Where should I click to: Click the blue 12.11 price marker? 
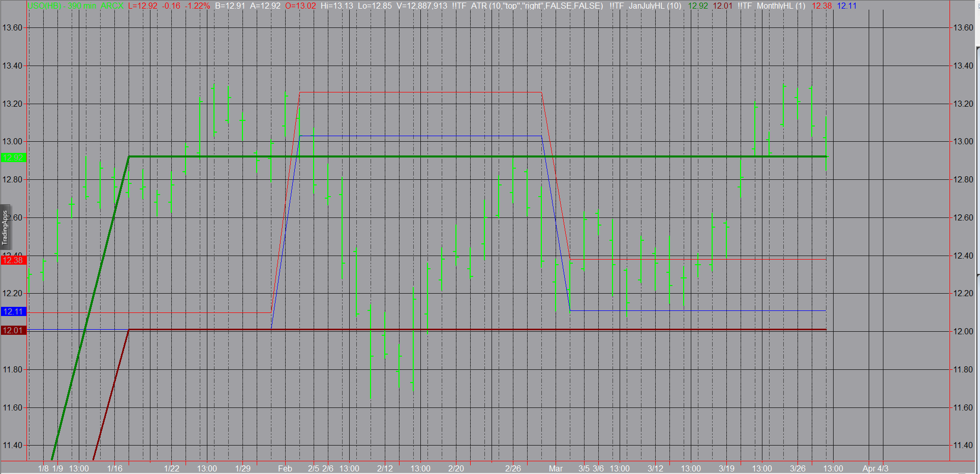13,311
